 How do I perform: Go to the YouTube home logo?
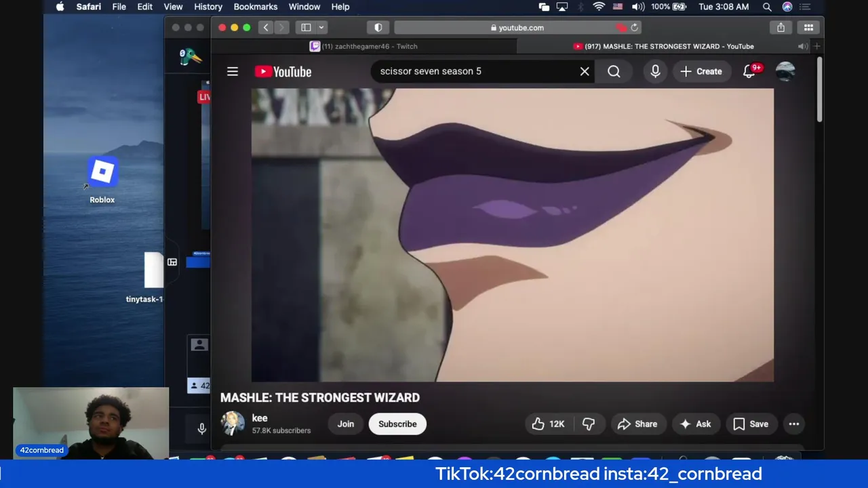tap(283, 71)
